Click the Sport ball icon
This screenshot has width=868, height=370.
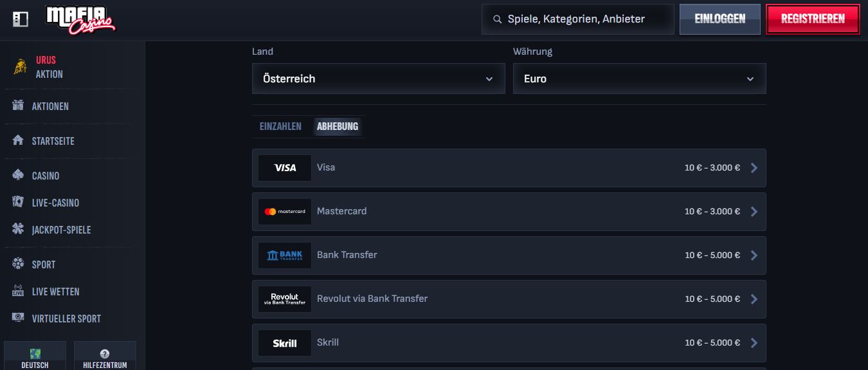18,264
